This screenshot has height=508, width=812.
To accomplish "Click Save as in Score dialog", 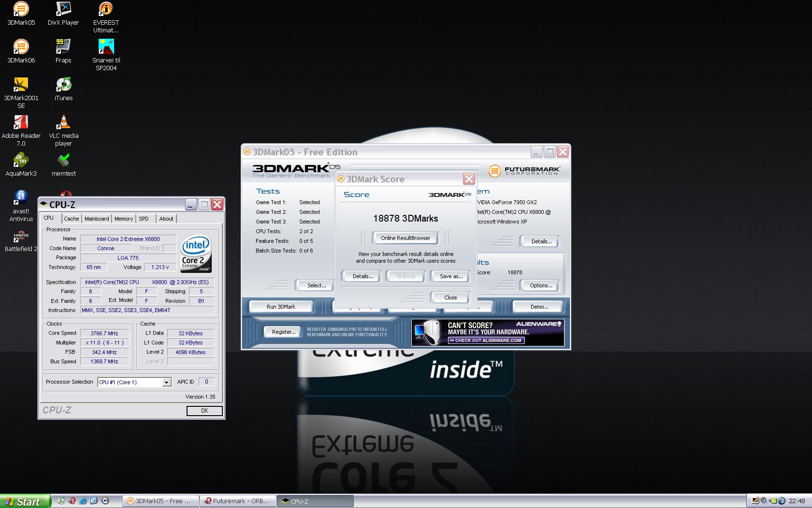I will click(451, 276).
